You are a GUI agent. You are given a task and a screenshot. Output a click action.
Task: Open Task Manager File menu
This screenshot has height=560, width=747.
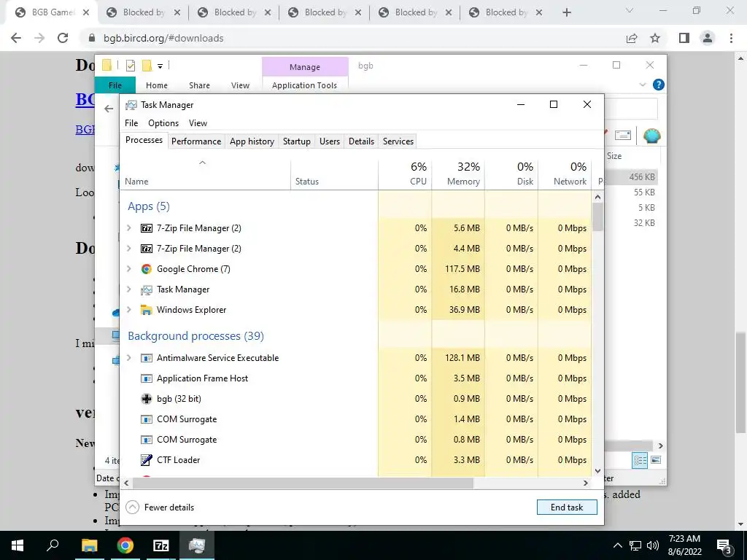pos(131,123)
